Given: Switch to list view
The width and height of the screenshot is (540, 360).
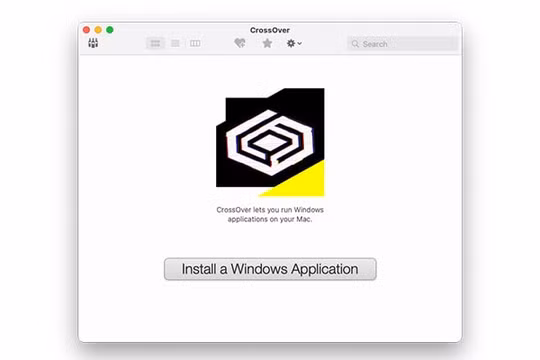Looking at the screenshot, I should point(175,43).
